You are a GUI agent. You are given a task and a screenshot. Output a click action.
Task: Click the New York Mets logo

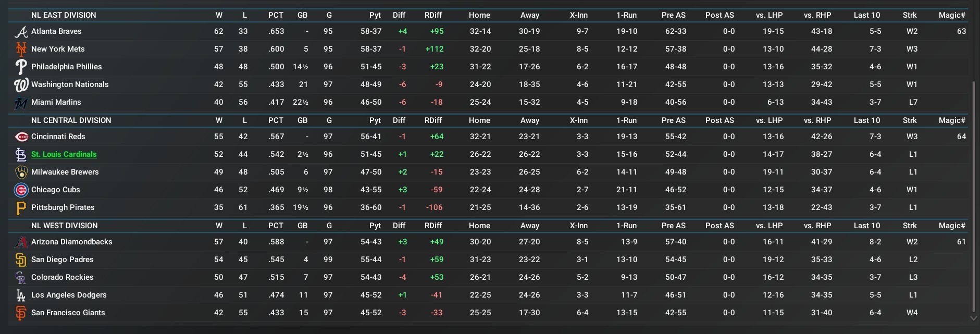[x=21, y=50]
